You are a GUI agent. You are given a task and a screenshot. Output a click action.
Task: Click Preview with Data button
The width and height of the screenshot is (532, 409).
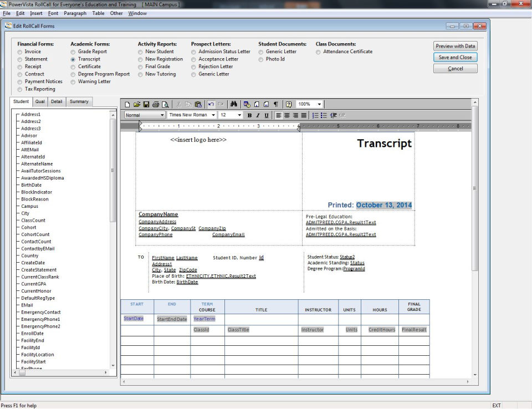coord(456,46)
